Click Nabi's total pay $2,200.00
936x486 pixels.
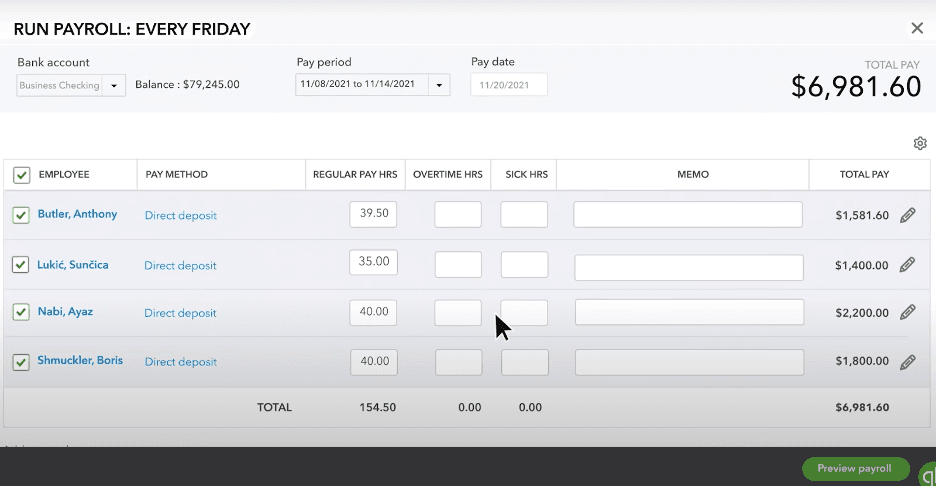(862, 313)
